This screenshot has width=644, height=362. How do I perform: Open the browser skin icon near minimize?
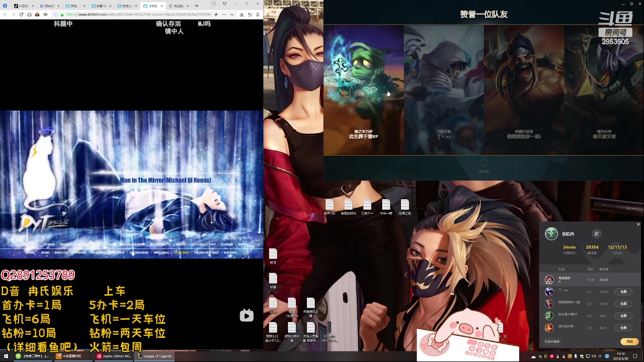click(224, 4)
